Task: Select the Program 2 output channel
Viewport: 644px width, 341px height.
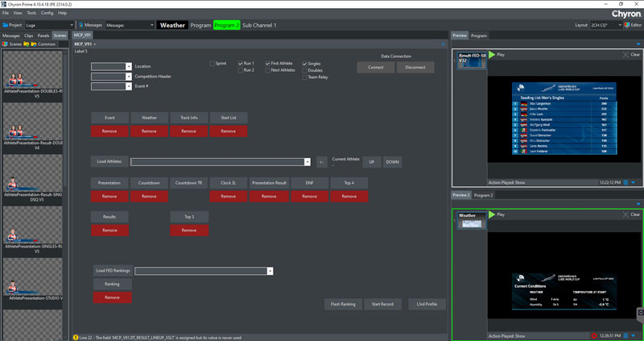Action: [x=227, y=25]
